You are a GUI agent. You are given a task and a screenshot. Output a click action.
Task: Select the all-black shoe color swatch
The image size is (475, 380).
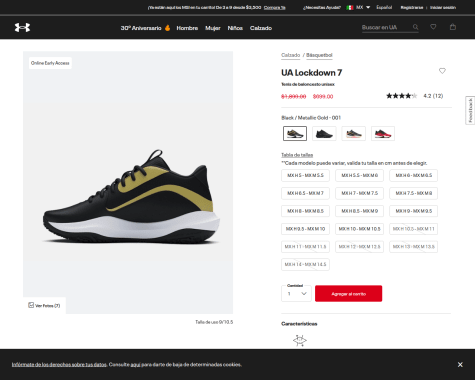[x=324, y=133]
